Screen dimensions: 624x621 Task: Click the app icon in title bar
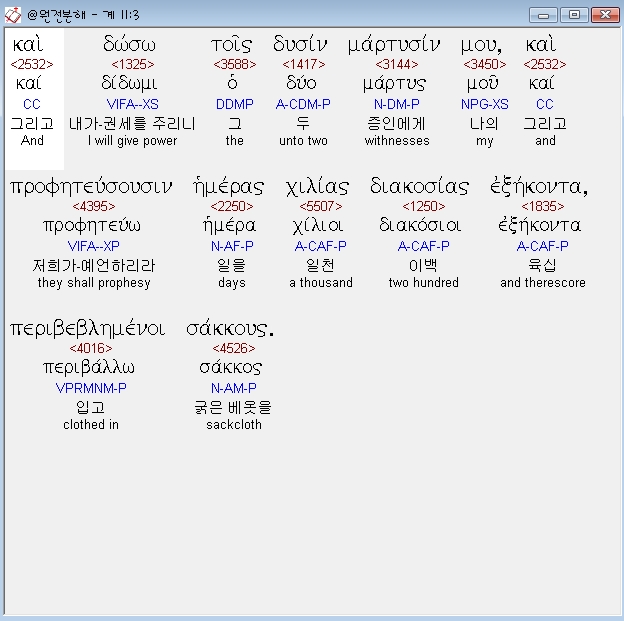click(12, 15)
